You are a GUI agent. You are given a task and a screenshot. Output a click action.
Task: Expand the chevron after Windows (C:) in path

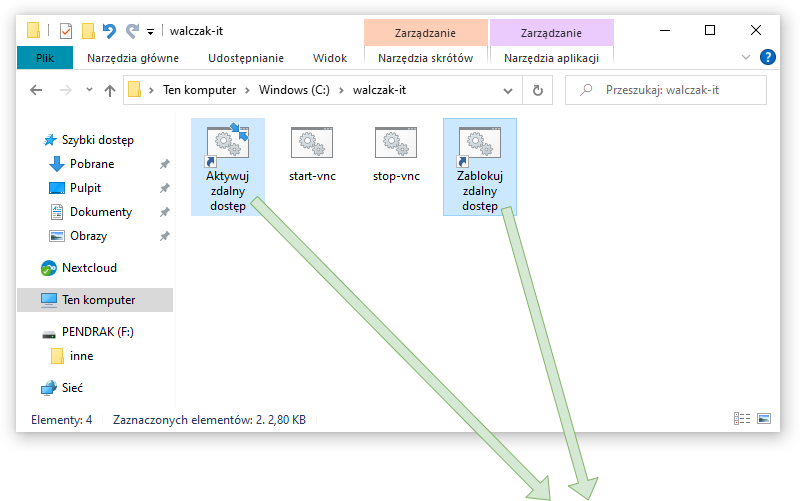341,91
